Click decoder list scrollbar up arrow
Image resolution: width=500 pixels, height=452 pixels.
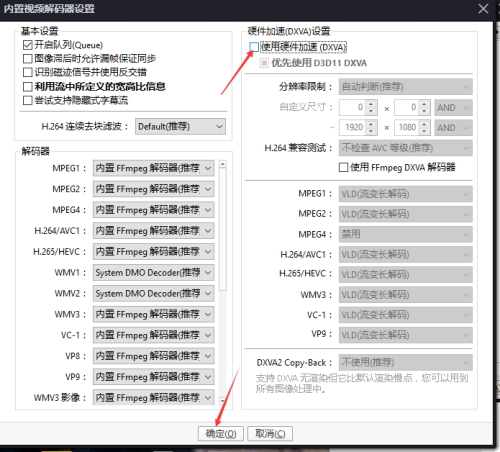[223, 164]
